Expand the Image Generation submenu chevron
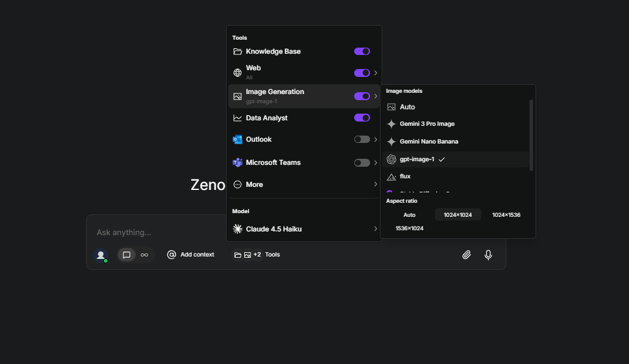Screen dimensions: 629x364 (x=376, y=96)
